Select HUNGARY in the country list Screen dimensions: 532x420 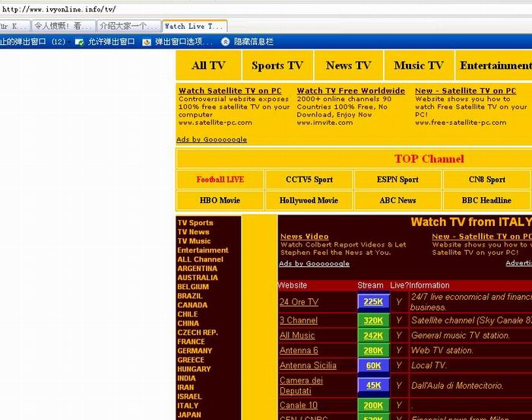[194, 369]
